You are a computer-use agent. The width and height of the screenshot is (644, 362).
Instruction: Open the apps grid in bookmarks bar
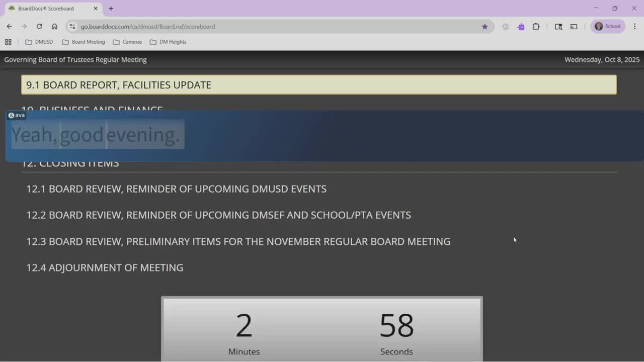[x=8, y=42]
